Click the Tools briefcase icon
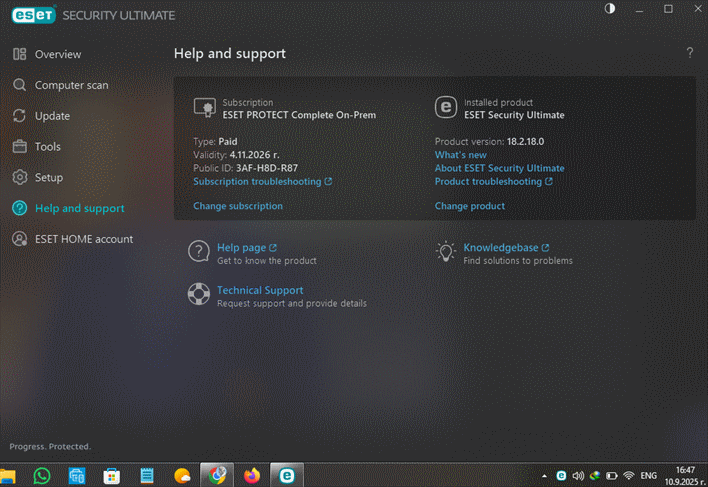The image size is (708, 487). coord(19,146)
